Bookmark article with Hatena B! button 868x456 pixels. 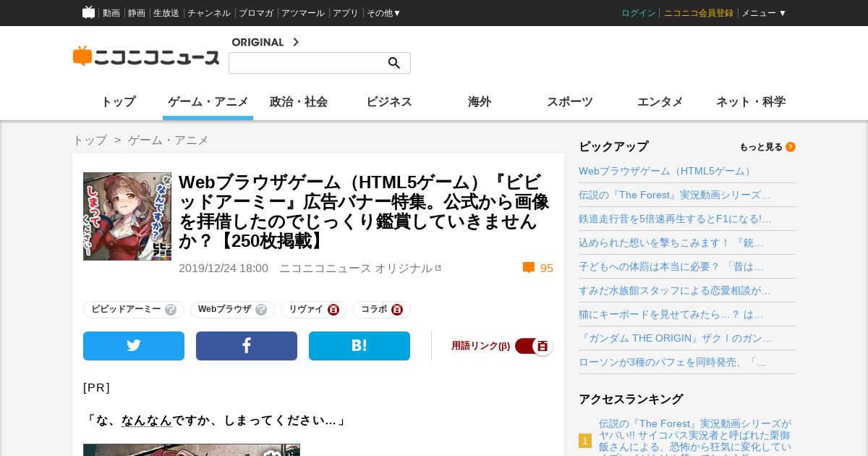(359, 346)
